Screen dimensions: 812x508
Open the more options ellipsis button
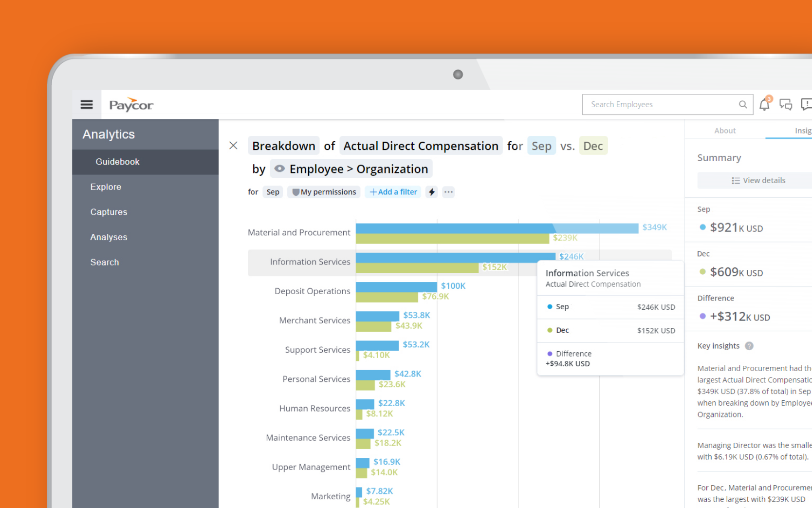(448, 192)
